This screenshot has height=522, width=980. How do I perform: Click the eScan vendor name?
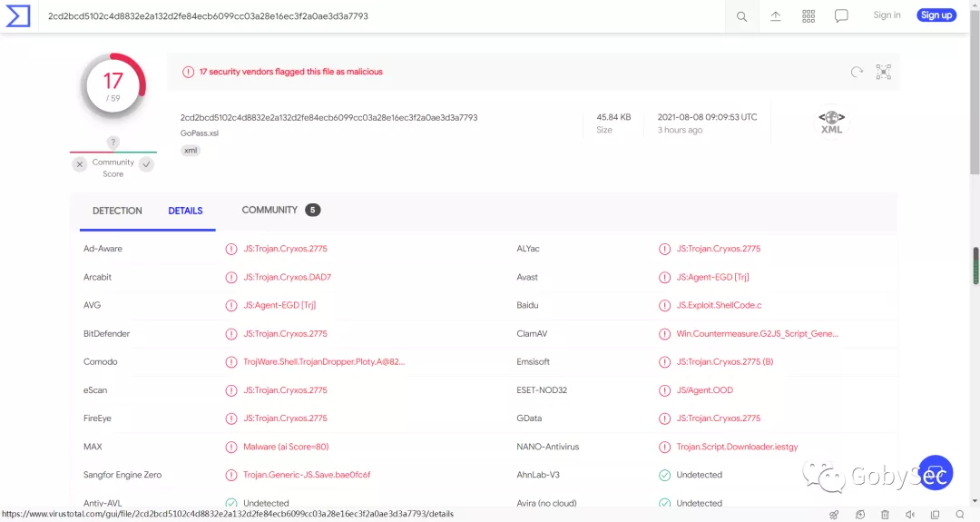95,390
